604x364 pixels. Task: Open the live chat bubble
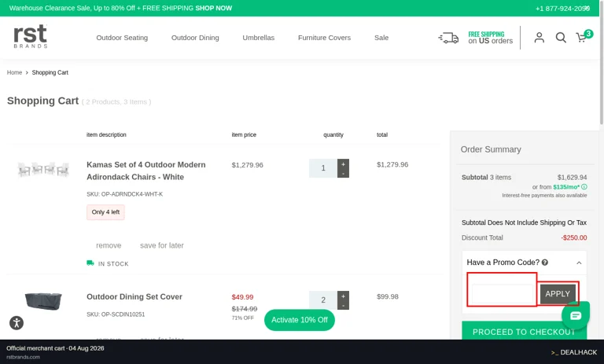click(x=576, y=315)
